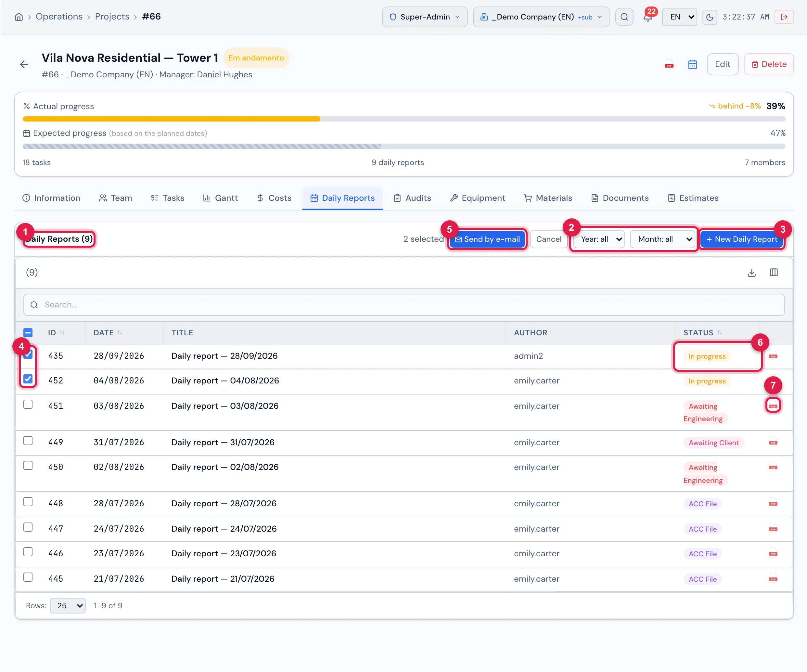Click the Actual progress bar

point(404,119)
